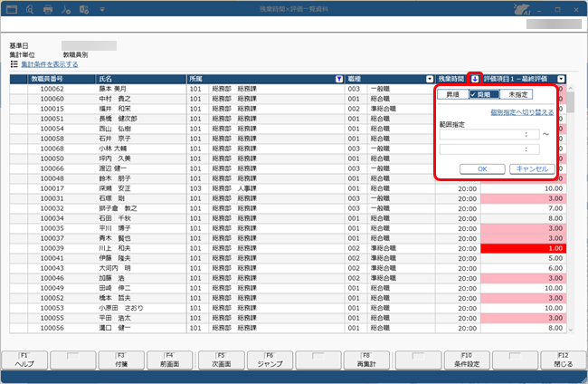Click the scrollbar down arrow of the table
This screenshot has height=384, width=588.
pos(571,330)
